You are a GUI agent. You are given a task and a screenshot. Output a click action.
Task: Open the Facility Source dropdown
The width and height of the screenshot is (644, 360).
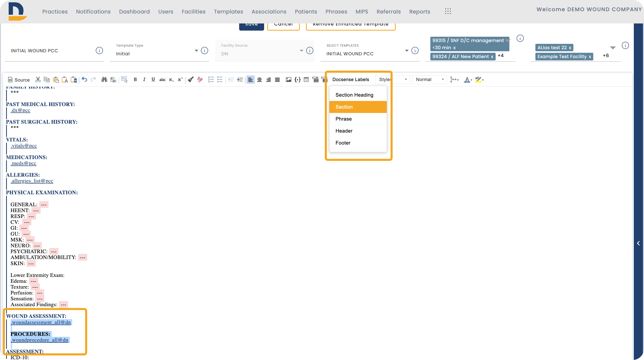(264, 50)
